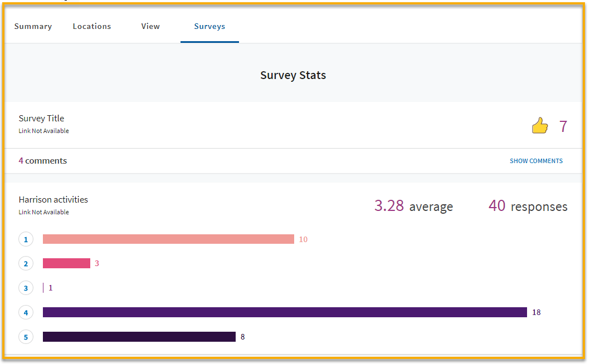Click the "4 comments" text
This screenshot has height=364, width=590.
click(x=43, y=161)
